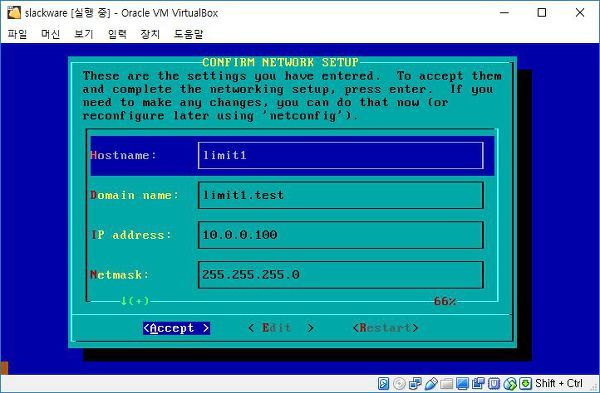
Task: Click the recording status icon with overlapping squares
Action: (x=478, y=383)
